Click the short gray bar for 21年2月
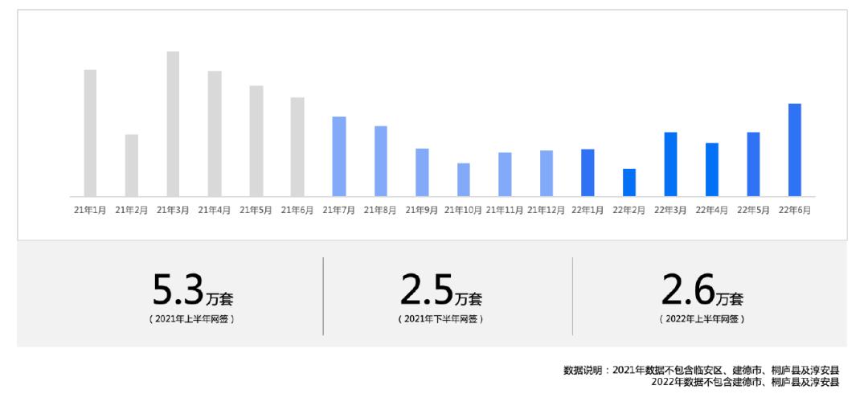 (x=132, y=165)
